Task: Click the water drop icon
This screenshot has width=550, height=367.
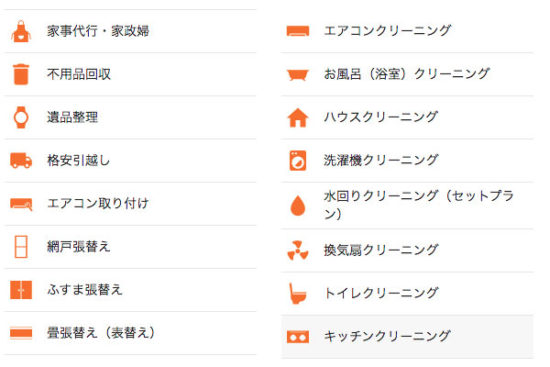Action: click(298, 205)
